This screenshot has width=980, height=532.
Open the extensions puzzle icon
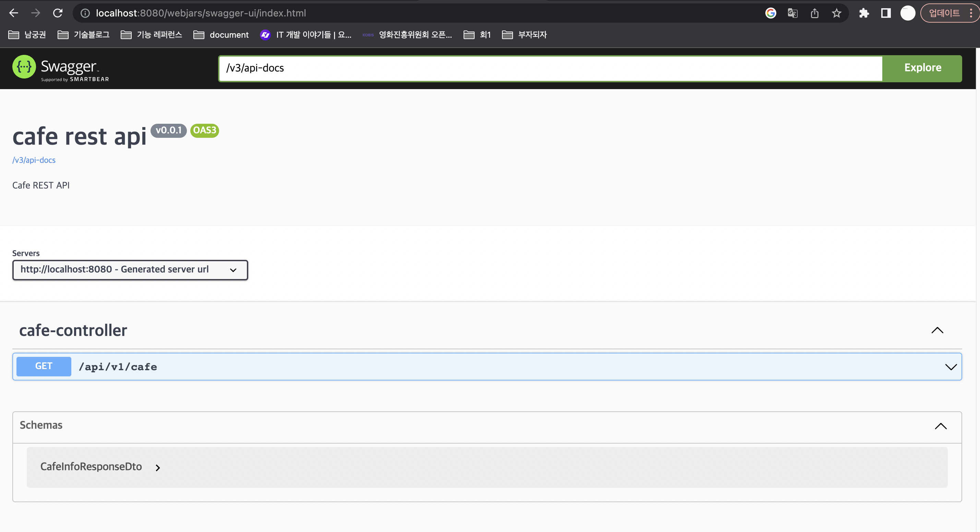click(864, 13)
